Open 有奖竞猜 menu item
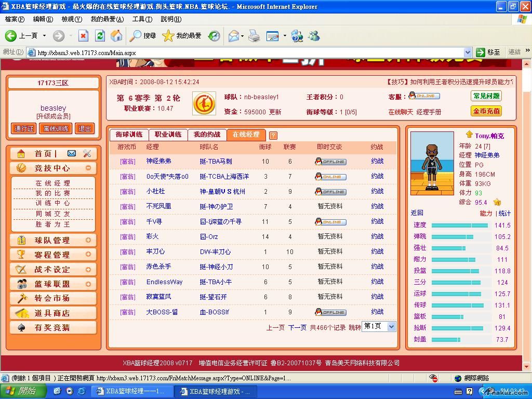The width and height of the screenshot is (532, 399). pos(53,327)
